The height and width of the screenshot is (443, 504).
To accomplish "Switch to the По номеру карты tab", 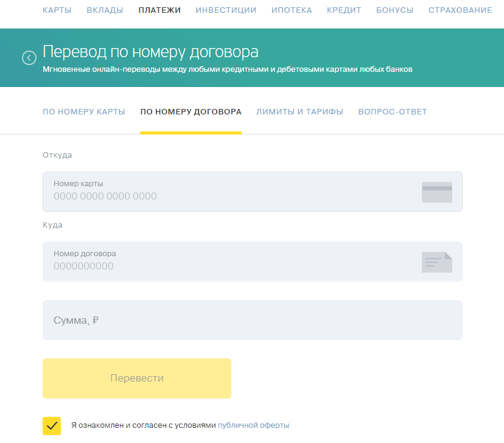I will point(84,112).
